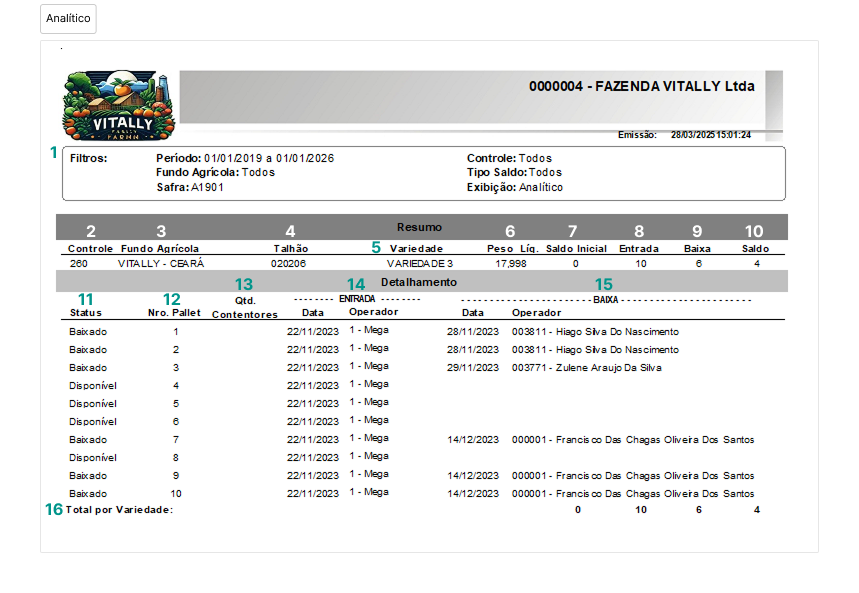Click 'Hiago Silva Do Nascimento' in pallet 1 row
This screenshot has height=593, width=859.
[x=617, y=332]
